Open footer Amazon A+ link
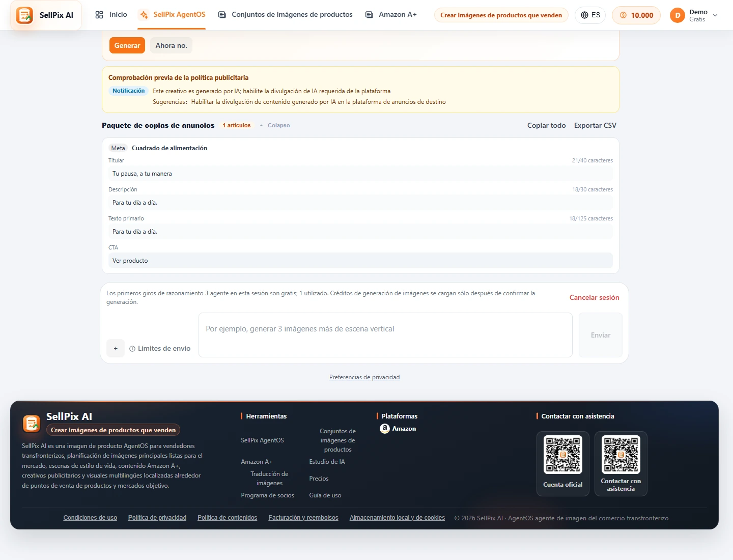This screenshot has width=733, height=560. tap(257, 462)
